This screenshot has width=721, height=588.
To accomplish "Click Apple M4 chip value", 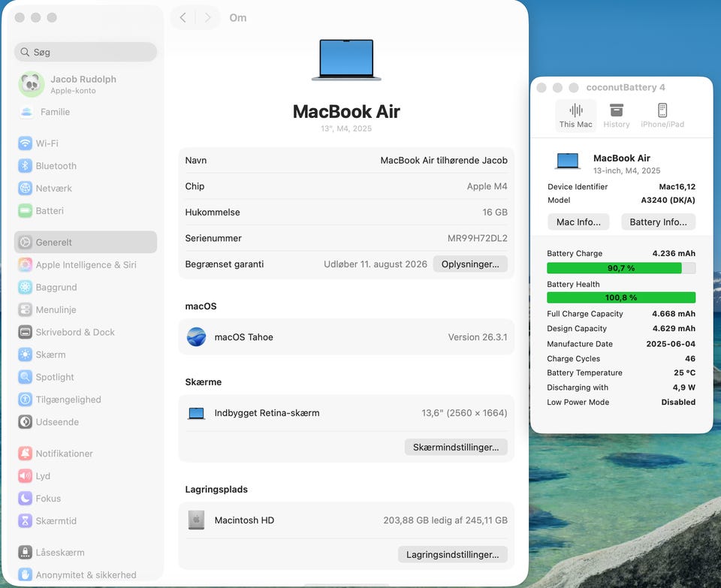I will [487, 186].
